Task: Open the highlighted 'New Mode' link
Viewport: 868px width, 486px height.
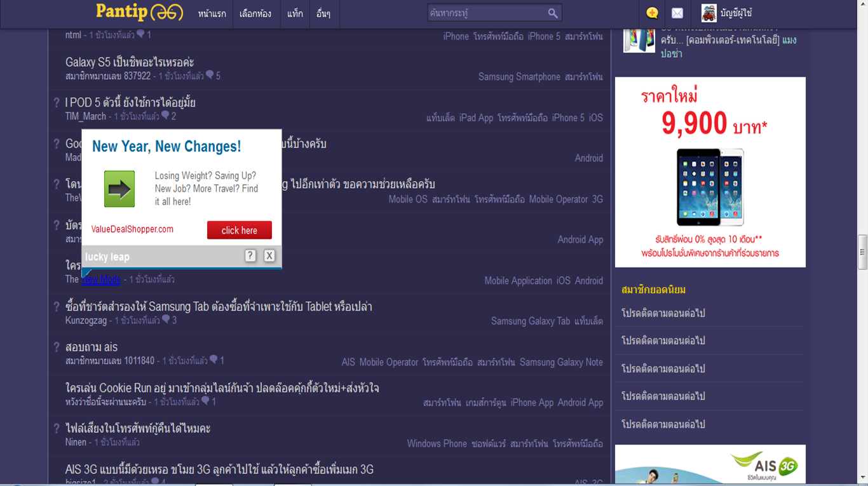Action: coord(101,280)
